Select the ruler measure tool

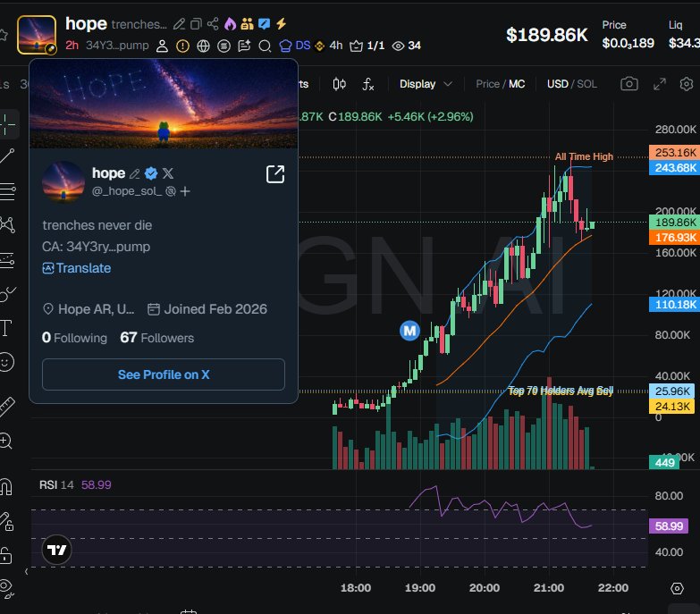[7, 407]
